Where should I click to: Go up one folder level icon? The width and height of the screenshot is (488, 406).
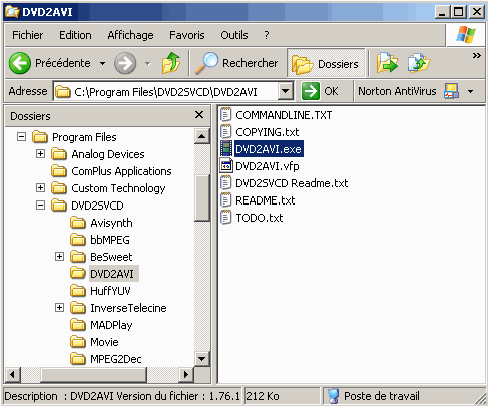pos(171,63)
